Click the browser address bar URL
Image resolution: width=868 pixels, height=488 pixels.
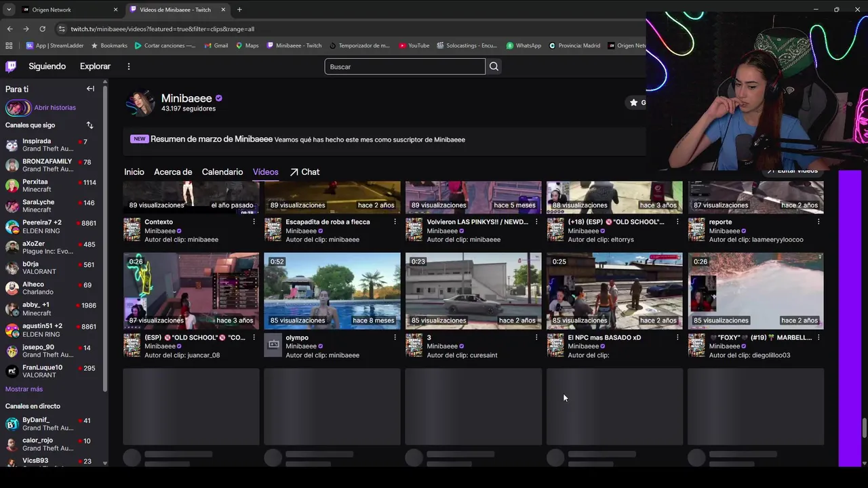pos(163,29)
